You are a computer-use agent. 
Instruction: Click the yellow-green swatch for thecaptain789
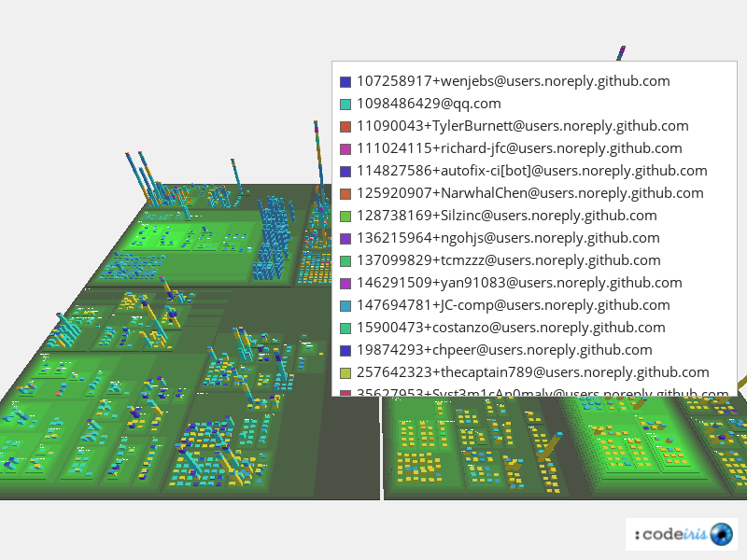(345, 372)
